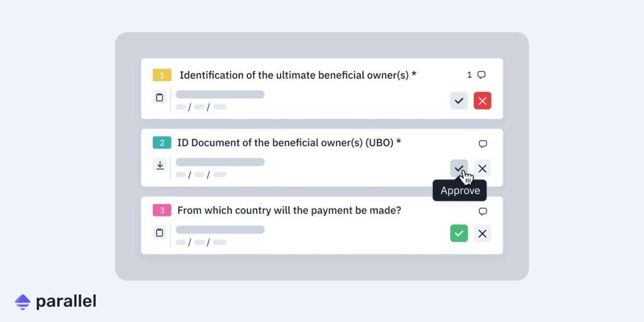Click the parallel wordmark text
Screen dimensions: 644x322
click(x=66, y=301)
